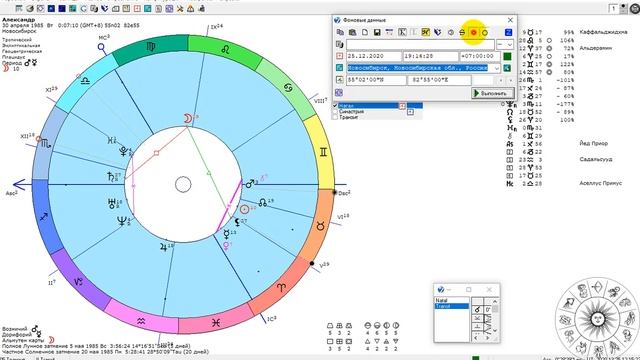Enable the Синастрия checkbox

tap(335, 111)
